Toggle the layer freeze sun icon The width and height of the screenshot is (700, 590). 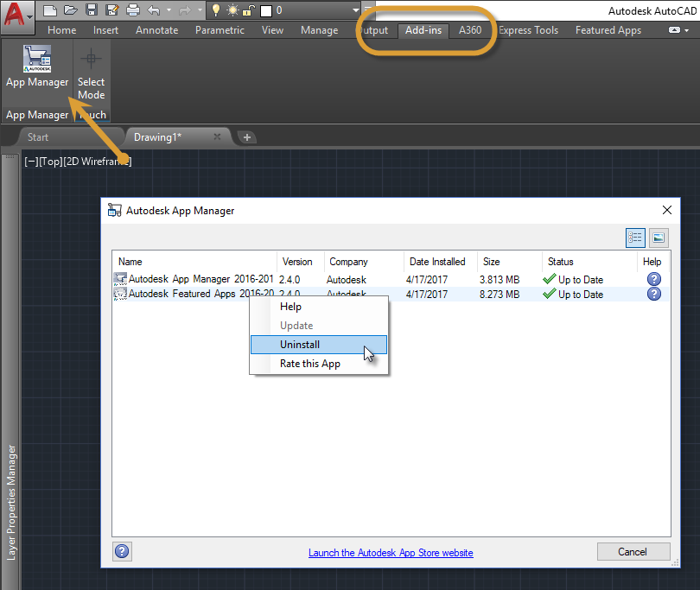[x=232, y=10]
